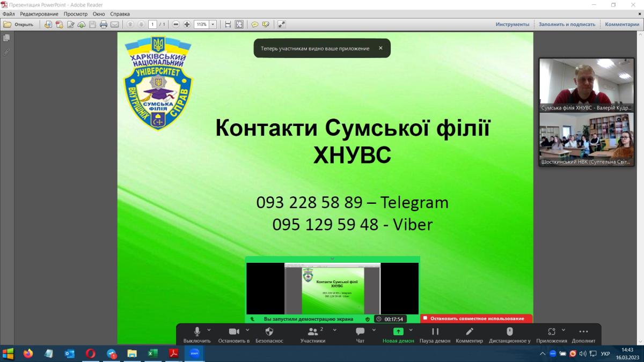Viewport: 644px width, 362px height.
Task: Click Дистанционное управление mouse icon
Action: click(x=510, y=335)
